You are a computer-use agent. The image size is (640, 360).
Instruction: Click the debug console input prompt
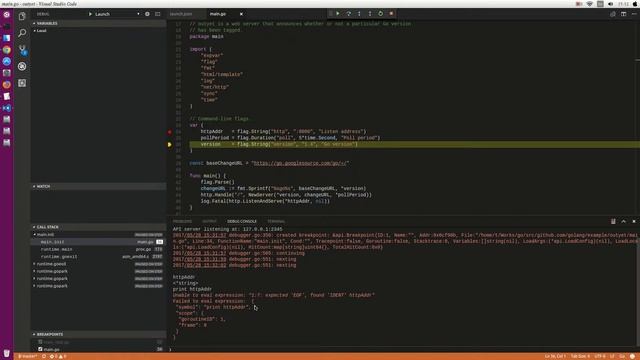402,349
